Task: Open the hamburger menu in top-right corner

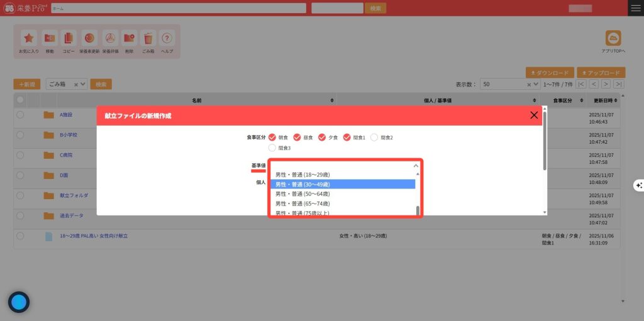Action: click(x=636, y=8)
